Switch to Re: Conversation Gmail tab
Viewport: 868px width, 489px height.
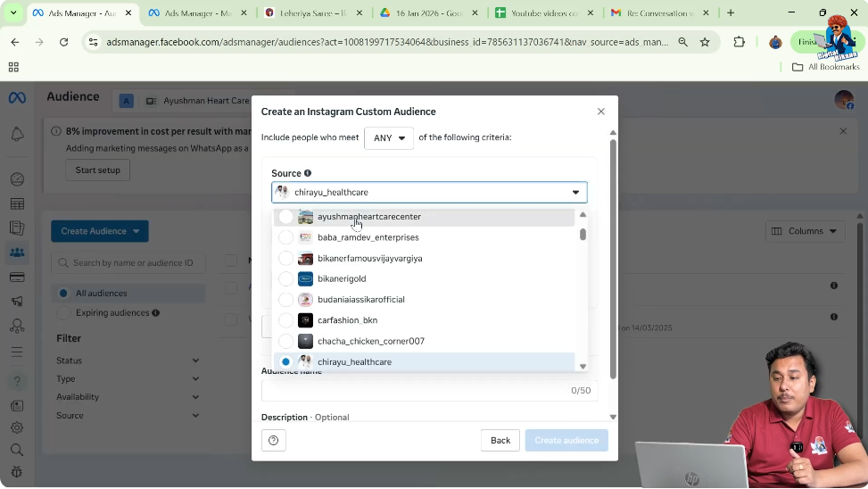pos(661,13)
